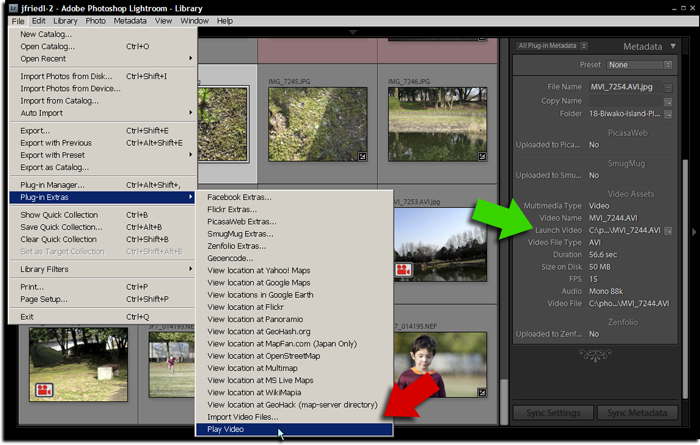Select View locations in Google Earth

click(294, 295)
